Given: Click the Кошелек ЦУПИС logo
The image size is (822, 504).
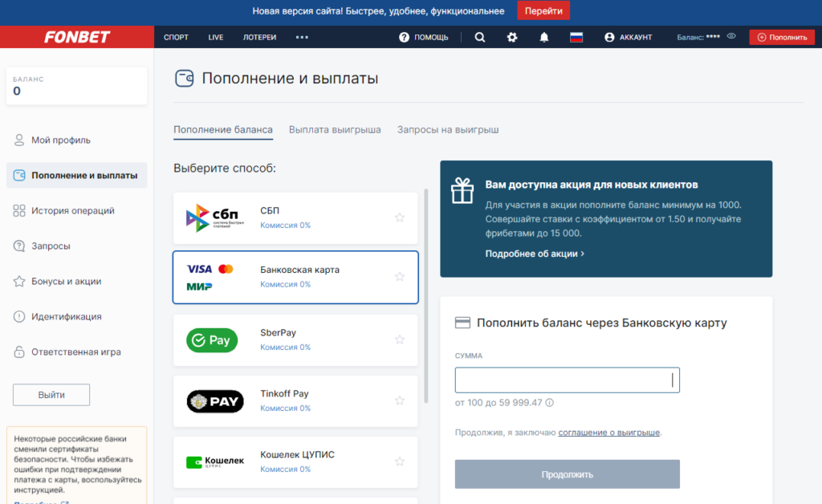Looking at the screenshot, I should point(215,461).
